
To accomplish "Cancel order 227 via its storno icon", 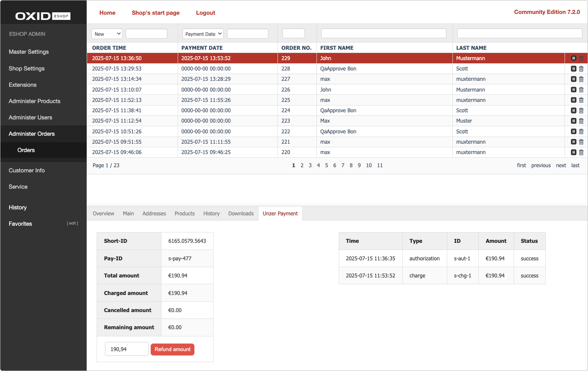I will click(x=574, y=79).
